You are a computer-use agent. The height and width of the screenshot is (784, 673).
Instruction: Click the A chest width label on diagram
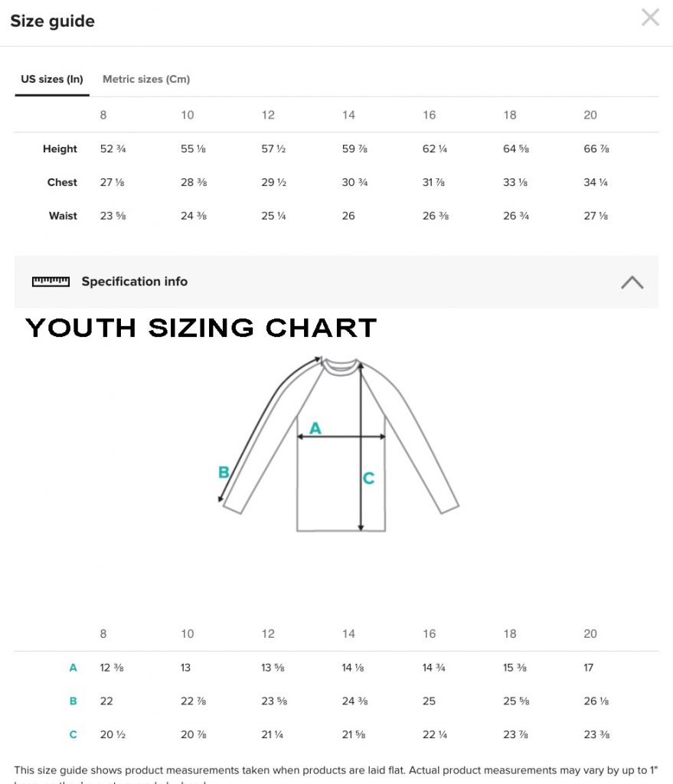[315, 428]
